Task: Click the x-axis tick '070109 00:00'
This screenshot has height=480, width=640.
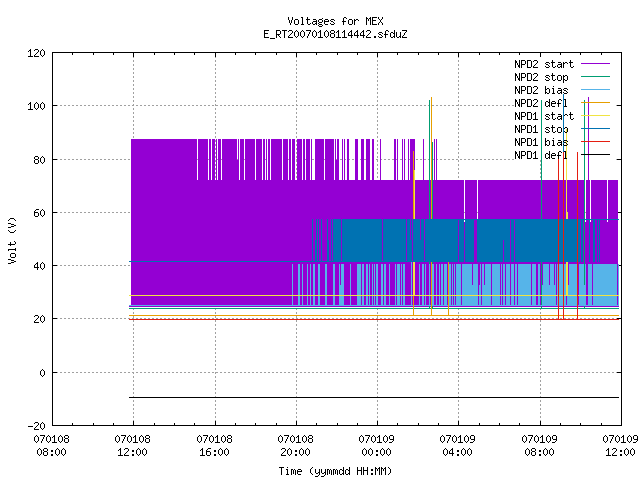Action: (x=376, y=446)
